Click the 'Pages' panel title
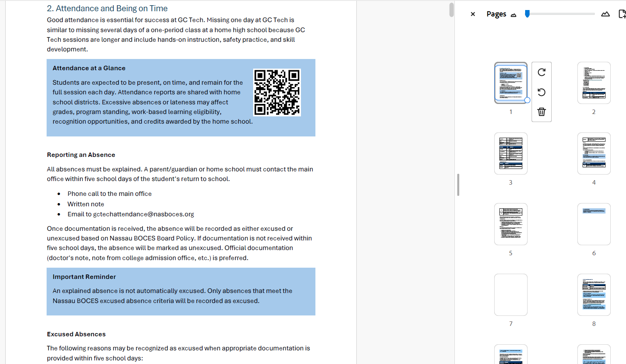Viewport: 626px width, 364px height. [x=496, y=14]
